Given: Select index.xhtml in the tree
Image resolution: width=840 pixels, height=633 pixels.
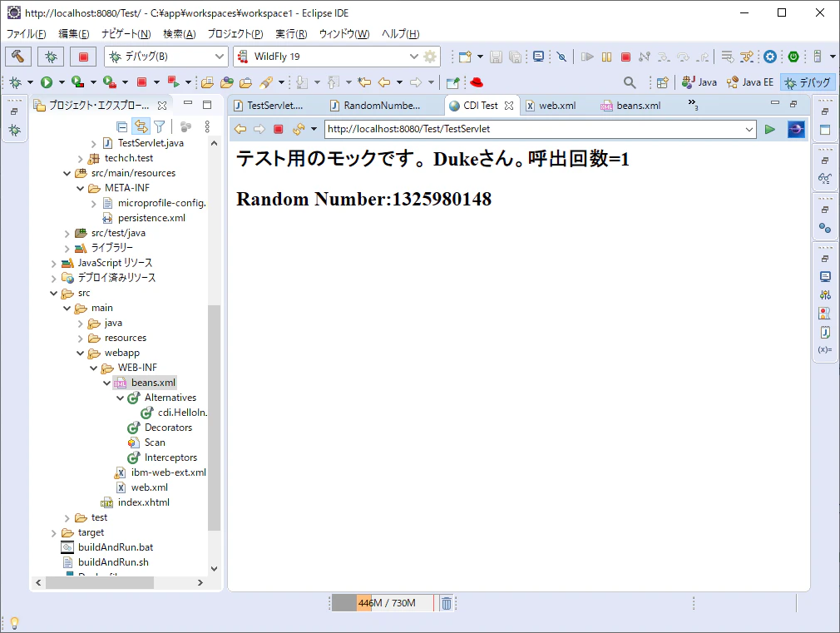Looking at the screenshot, I should (144, 502).
